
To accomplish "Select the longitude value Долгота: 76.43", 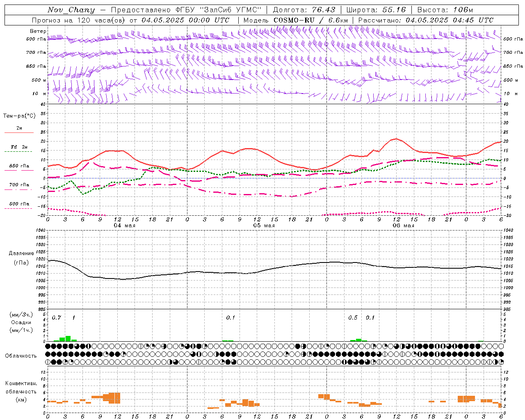I will click(304, 10).
